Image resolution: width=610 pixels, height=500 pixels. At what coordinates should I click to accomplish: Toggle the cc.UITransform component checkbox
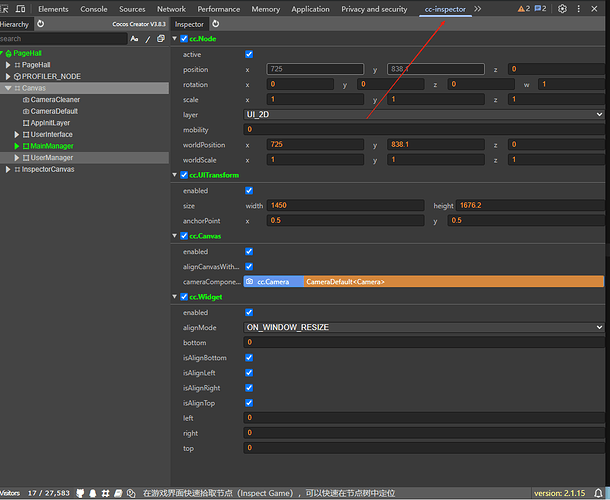click(184, 175)
